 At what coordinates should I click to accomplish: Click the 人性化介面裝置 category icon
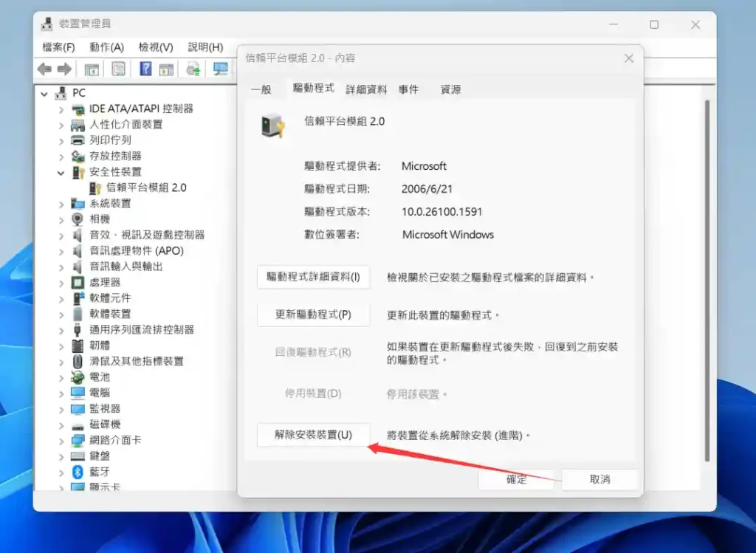(78, 125)
